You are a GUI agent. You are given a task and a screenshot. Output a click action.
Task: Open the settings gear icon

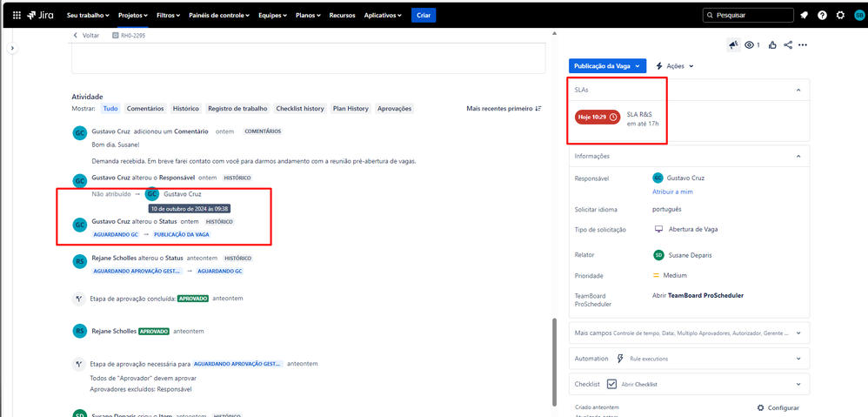840,16
